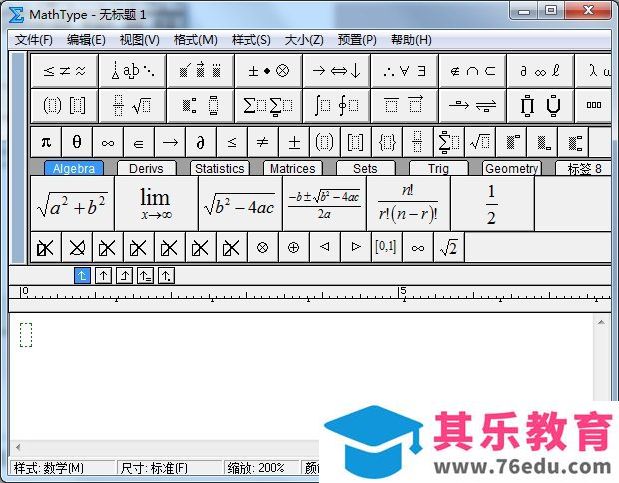The width and height of the screenshot is (619, 483).
Task: Insert the square root template in small bar
Action: click(x=480, y=142)
